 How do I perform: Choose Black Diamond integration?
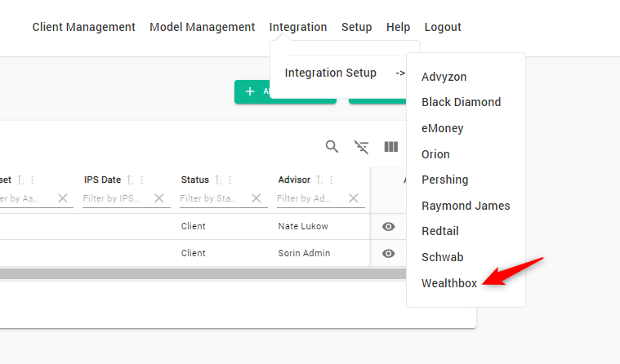tap(461, 102)
